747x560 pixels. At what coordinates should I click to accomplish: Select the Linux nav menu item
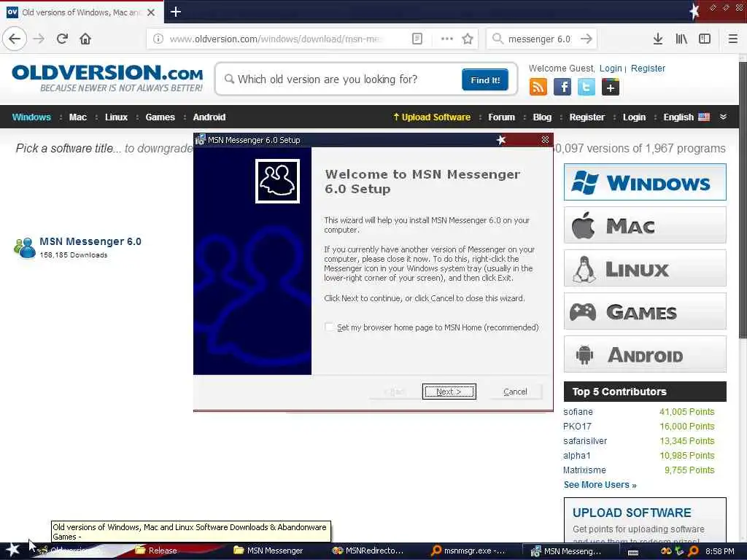click(x=116, y=117)
